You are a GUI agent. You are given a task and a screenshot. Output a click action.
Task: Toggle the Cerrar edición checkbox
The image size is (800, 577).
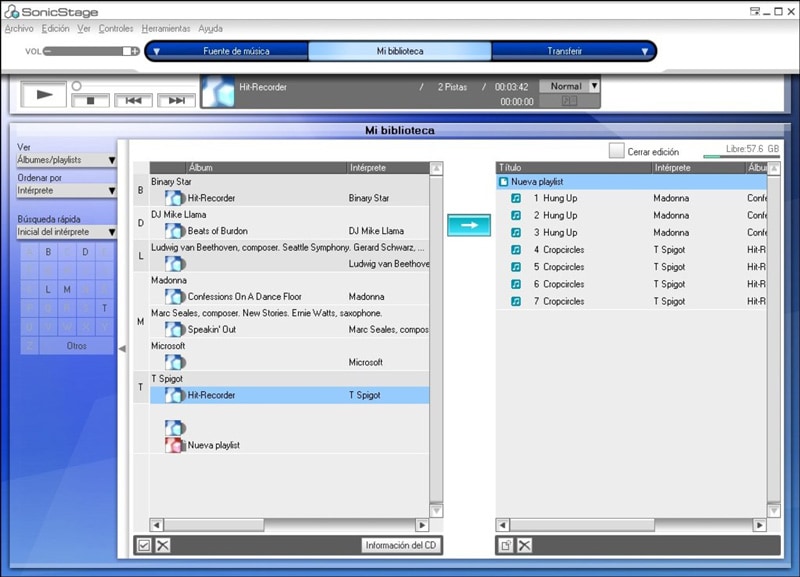coord(616,150)
